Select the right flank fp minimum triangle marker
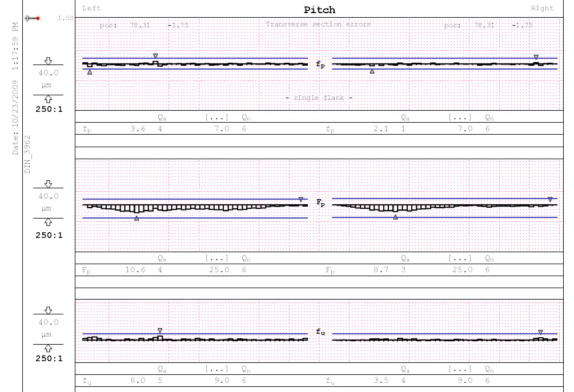This screenshot has height=392, width=574. (x=372, y=71)
